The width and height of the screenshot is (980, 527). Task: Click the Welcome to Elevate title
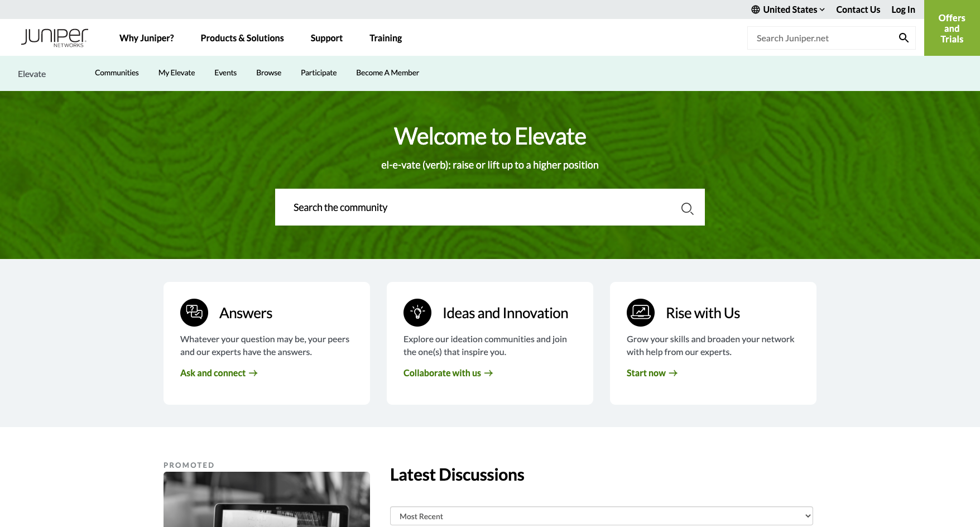490,136
